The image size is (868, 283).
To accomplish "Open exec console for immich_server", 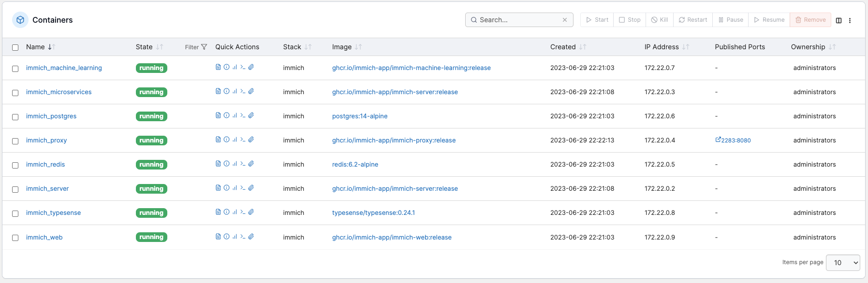I will (x=243, y=188).
